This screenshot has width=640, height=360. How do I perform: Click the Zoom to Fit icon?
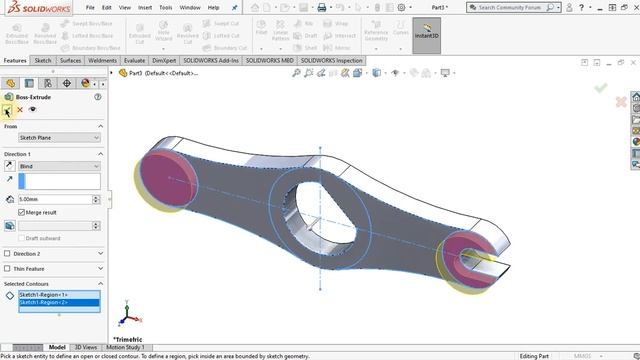point(296,73)
